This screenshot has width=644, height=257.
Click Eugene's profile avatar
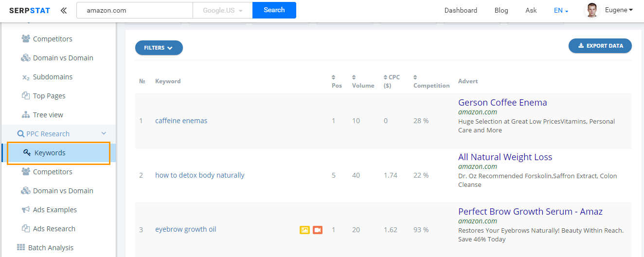click(x=591, y=10)
